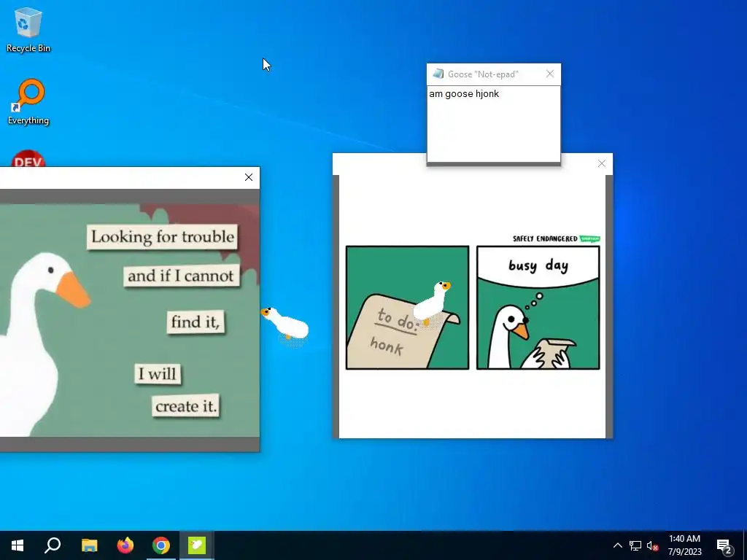Image resolution: width=747 pixels, height=560 pixels.
Task: Switch to Google Chrome in the taskbar
Action: tap(161, 545)
